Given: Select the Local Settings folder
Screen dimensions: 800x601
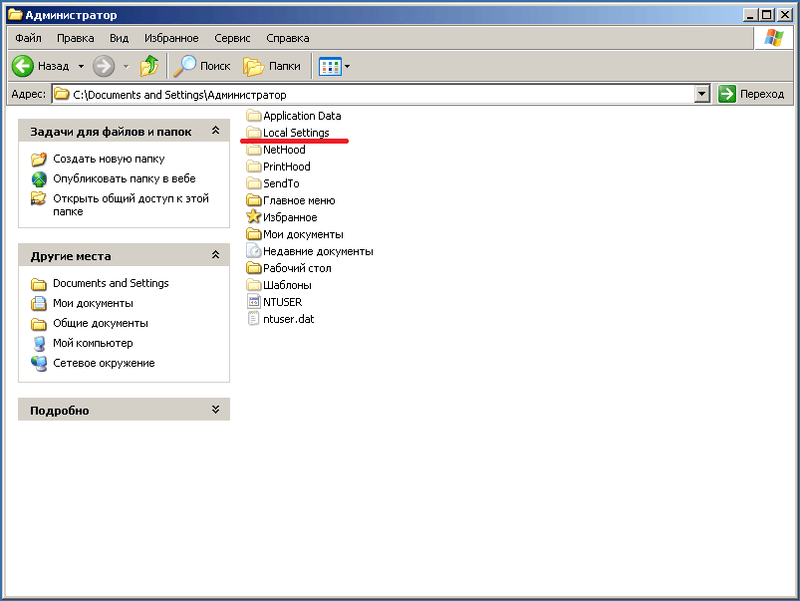Looking at the screenshot, I should coord(295,133).
